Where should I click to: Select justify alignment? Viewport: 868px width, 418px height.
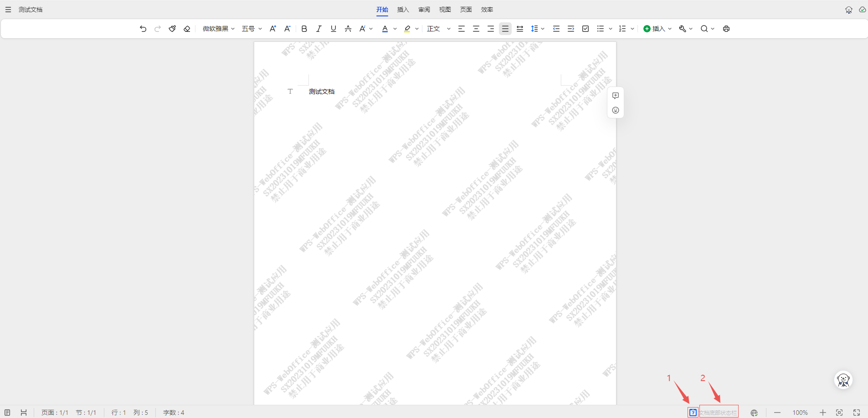[505, 29]
